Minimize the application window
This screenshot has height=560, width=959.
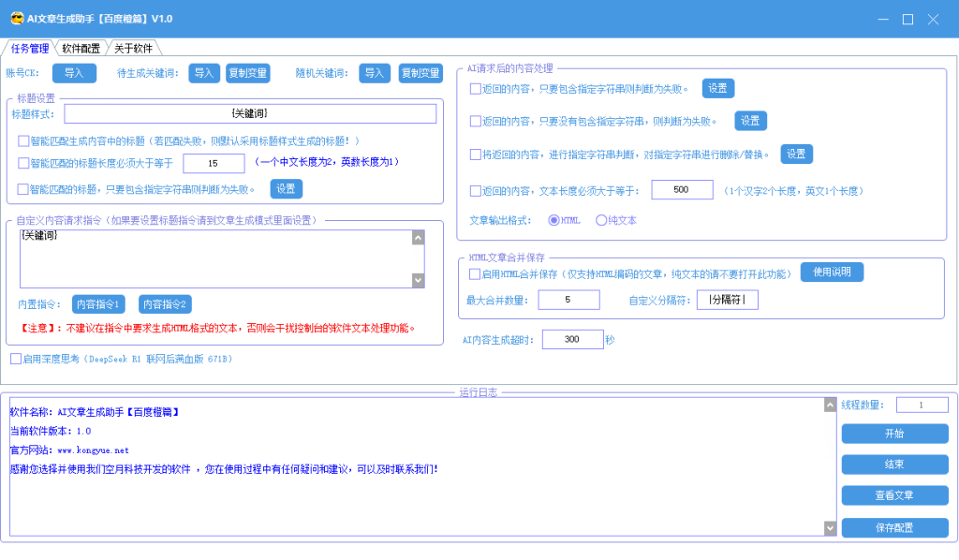[883, 19]
